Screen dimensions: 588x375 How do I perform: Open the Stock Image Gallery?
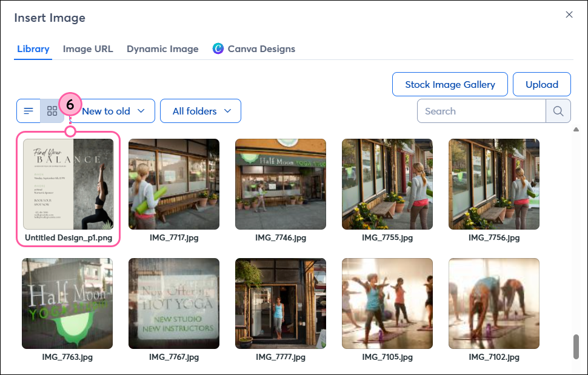click(x=450, y=84)
